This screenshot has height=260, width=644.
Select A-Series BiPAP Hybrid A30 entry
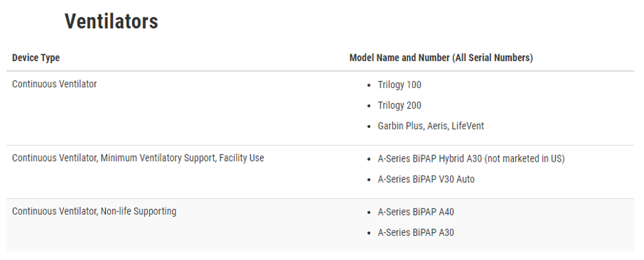point(471,159)
